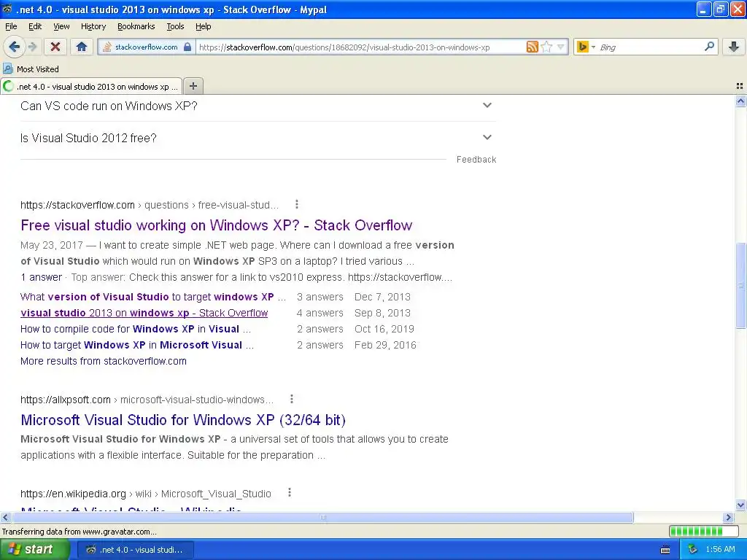The height and width of the screenshot is (560, 747).
Task: Open the Most Visited bookmarks folder
Action: tap(31, 69)
